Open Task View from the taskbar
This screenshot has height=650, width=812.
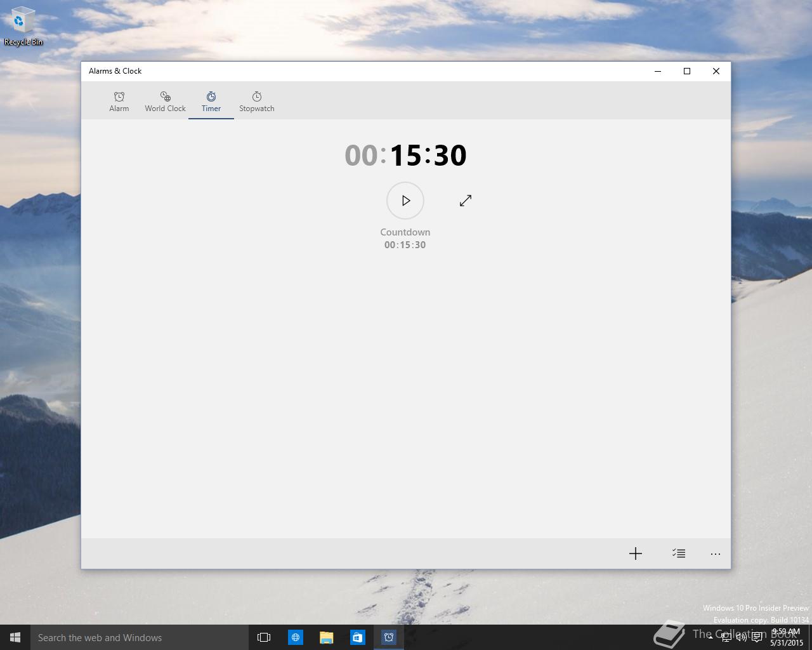coord(264,637)
